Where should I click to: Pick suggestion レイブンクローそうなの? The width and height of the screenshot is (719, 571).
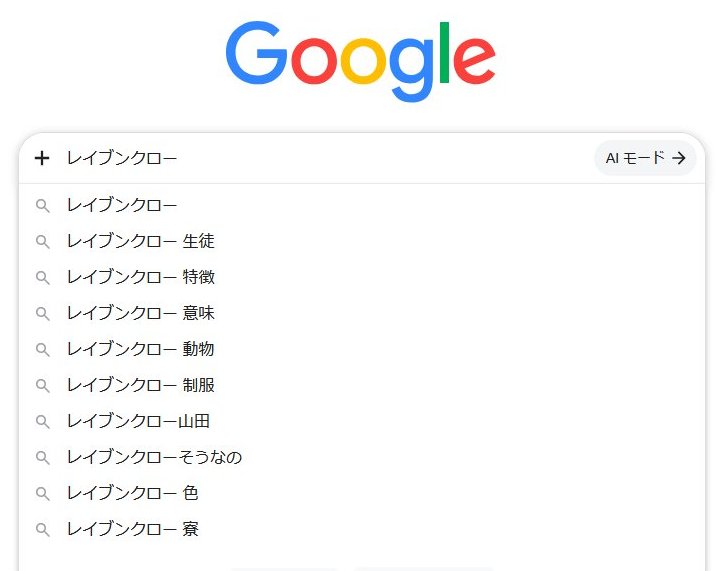(x=362, y=457)
